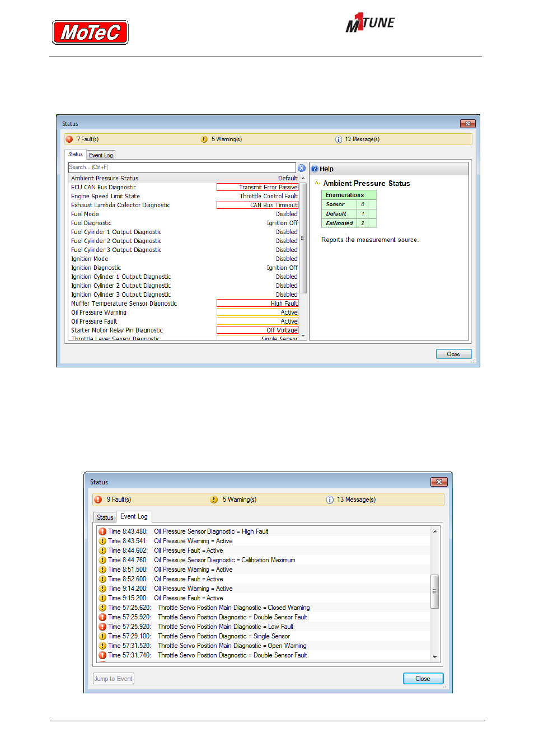Open the Event Log tab in upper window
Screen dimensions: 534x756
pyautogui.click(x=101, y=155)
